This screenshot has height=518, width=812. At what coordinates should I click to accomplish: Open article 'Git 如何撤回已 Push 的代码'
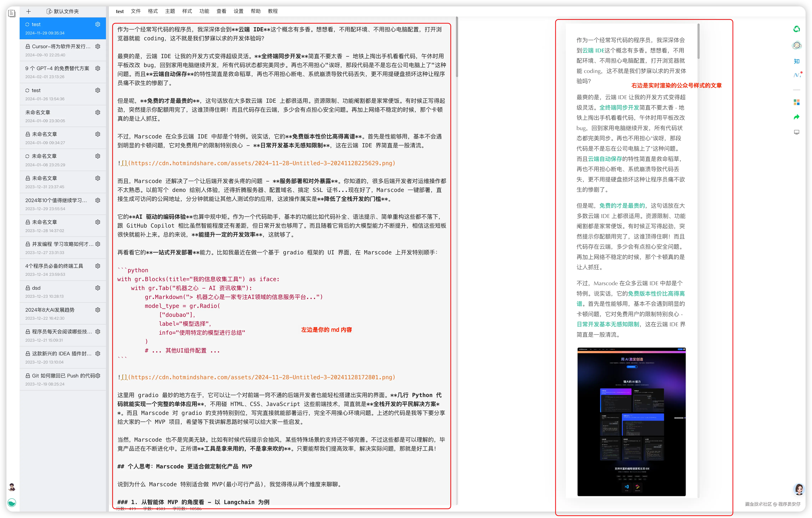[61, 375]
